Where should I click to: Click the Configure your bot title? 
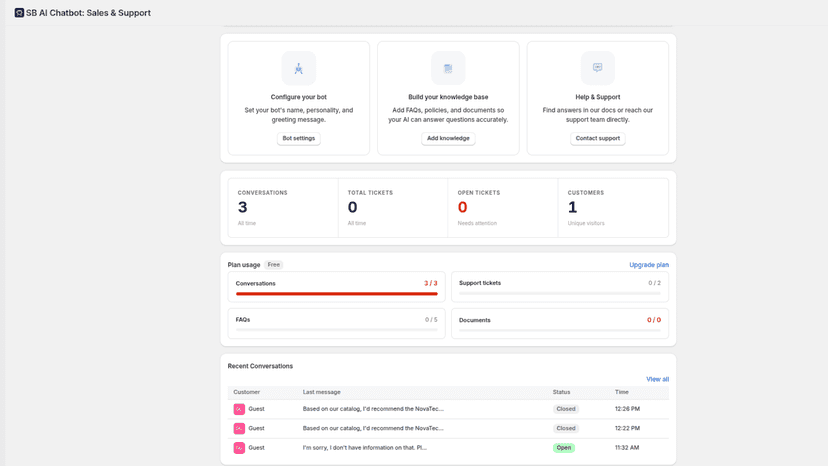[x=299, y=97]
